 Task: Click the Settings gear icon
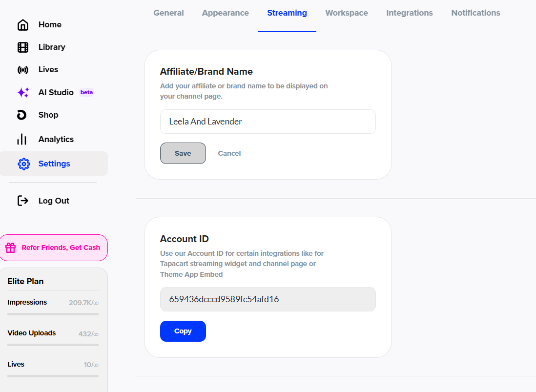(23, 164)
